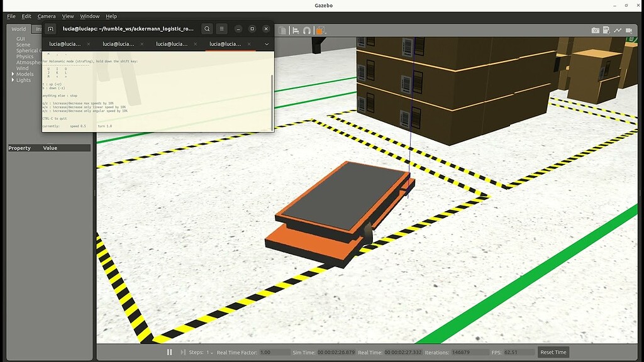Screen dimensions: 644x362
Task: Pause the simulation
Action: [x=169, y=352]
